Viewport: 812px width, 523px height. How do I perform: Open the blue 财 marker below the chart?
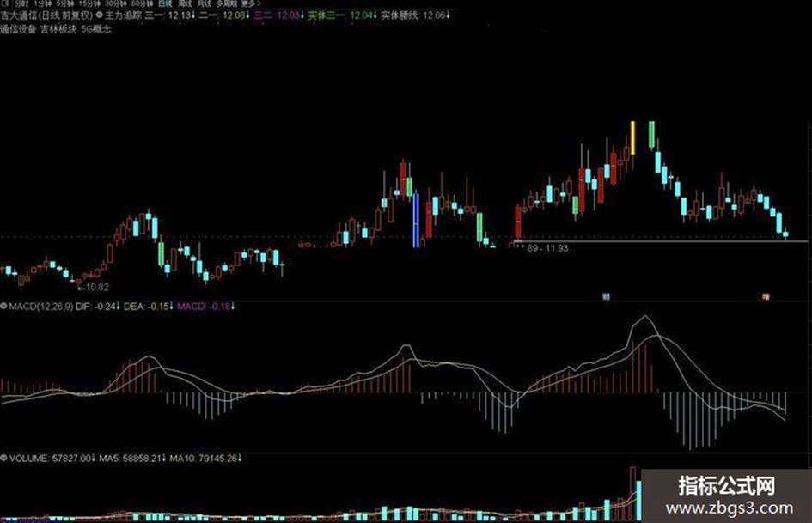click(607, 297)
